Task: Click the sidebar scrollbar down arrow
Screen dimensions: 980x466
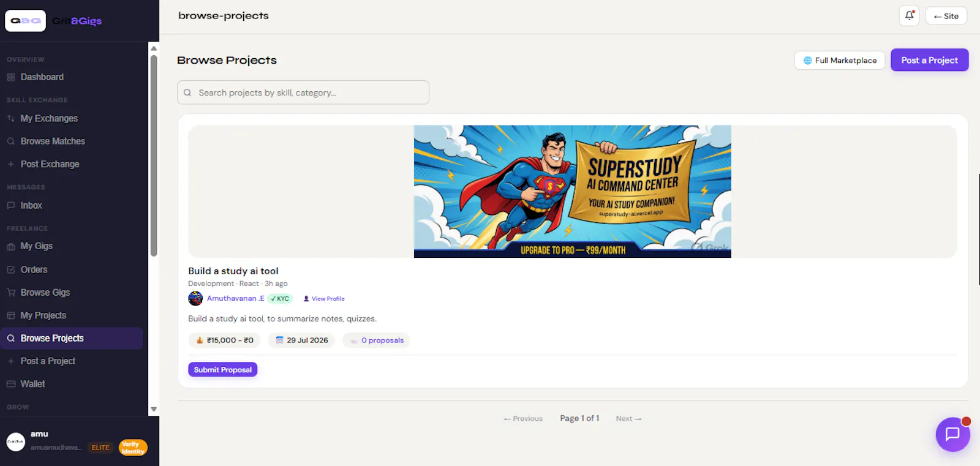Action: click(x=154, y=409)
